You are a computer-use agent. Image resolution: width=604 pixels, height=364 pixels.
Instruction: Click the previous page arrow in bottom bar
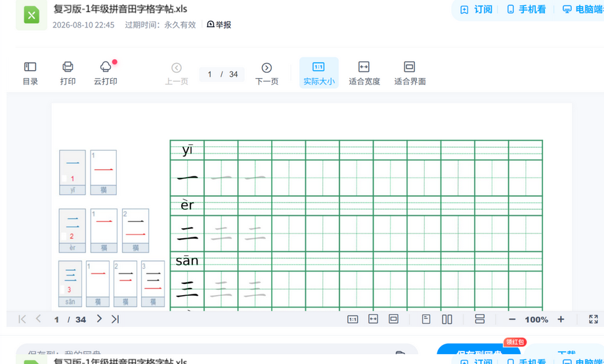click(x=39, y=319)
